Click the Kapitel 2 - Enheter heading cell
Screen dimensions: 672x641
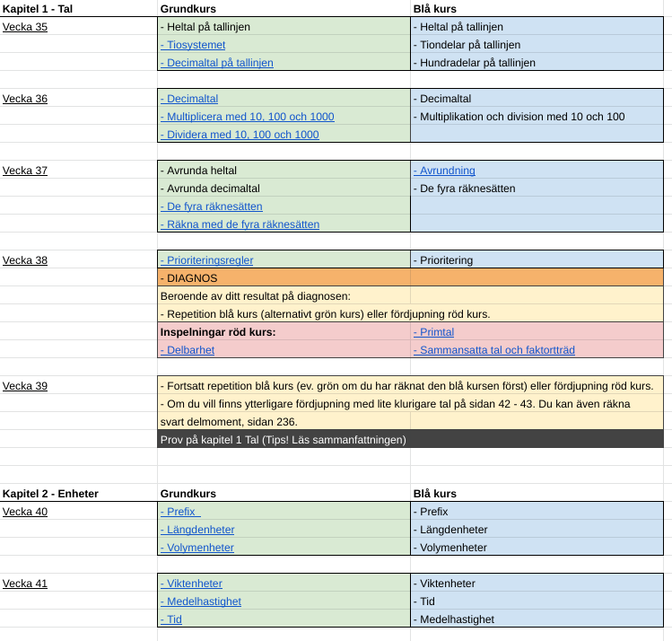(x=50, y=494)
